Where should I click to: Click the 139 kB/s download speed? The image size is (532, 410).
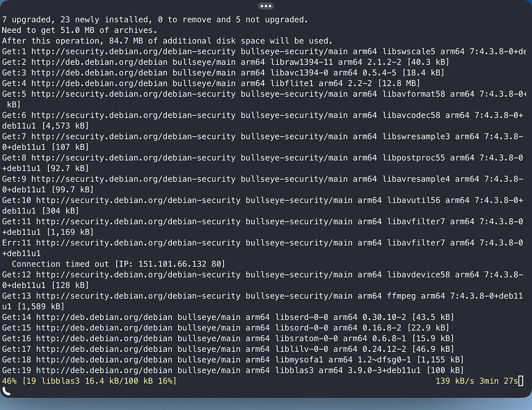tap(455, 381)
